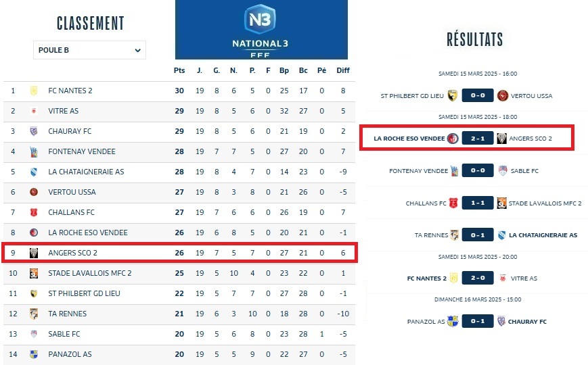Viewport: 588px width, 365px height.
Task: Open the La Roche 2-1 Angers score
Action: pos(478,139)
